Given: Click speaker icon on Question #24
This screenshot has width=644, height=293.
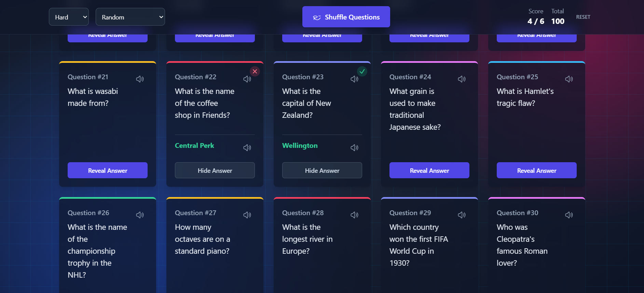Looking at the screenshot, I should pyautogui.click(x=462, y=79).
